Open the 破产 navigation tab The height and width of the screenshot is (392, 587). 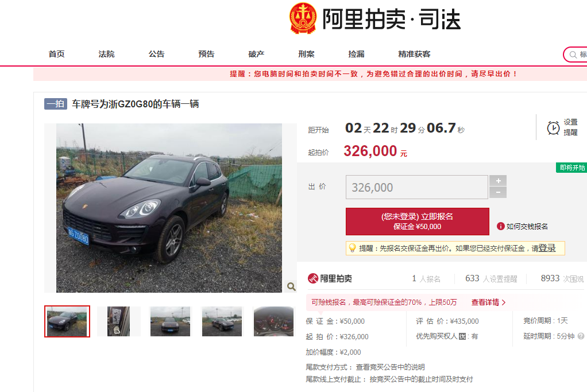256,54
